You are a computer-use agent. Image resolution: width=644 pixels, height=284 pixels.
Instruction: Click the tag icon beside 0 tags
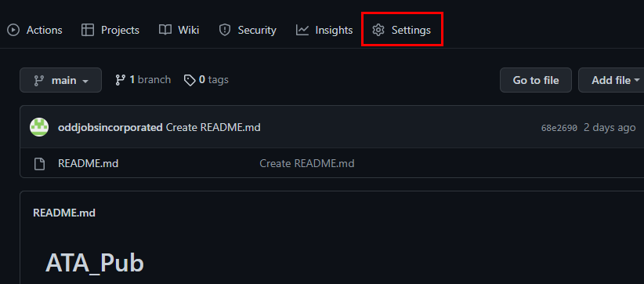point(190,80)
